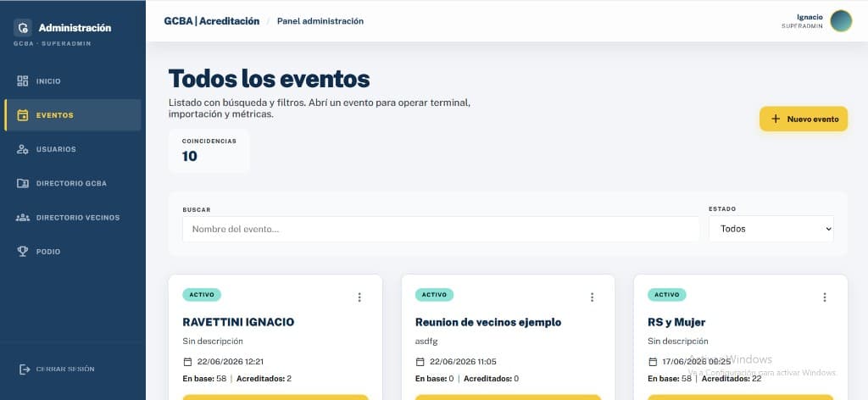This screenshot has width=868, height=400.
Task: Open Ignacio's profile avatar
Action: tap(841, 21)
